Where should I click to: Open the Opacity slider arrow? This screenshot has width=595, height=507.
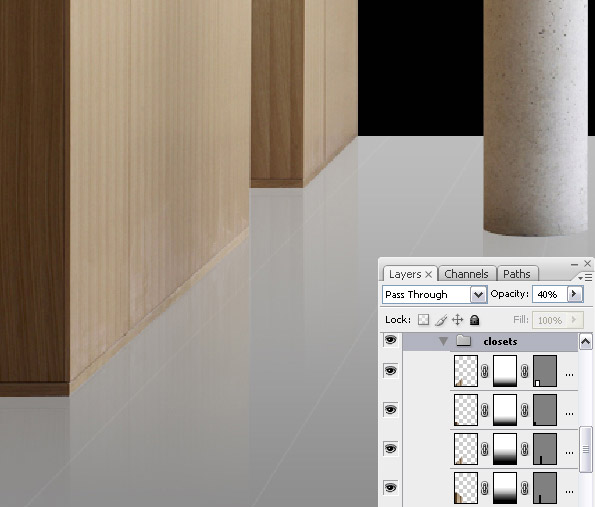pos(574,294)
